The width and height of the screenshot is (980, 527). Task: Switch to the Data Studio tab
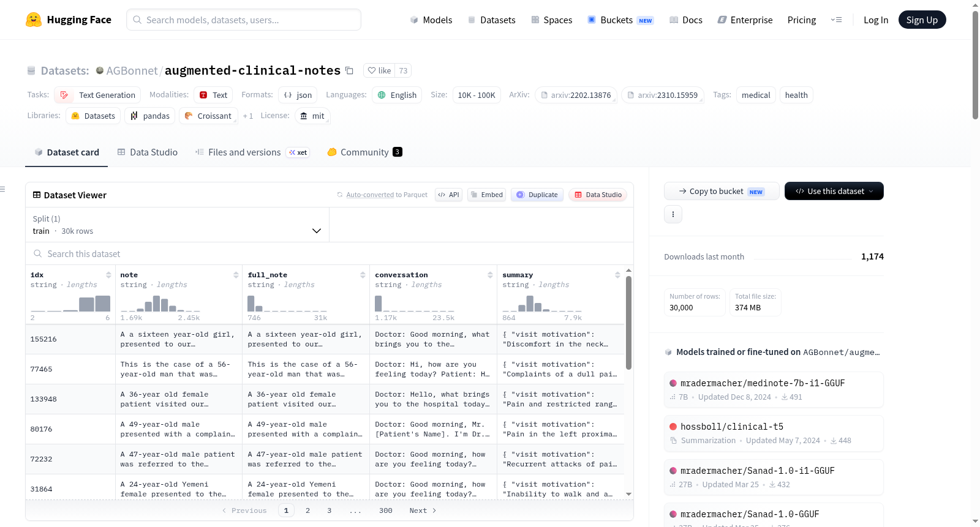click(x=148, y=152)
